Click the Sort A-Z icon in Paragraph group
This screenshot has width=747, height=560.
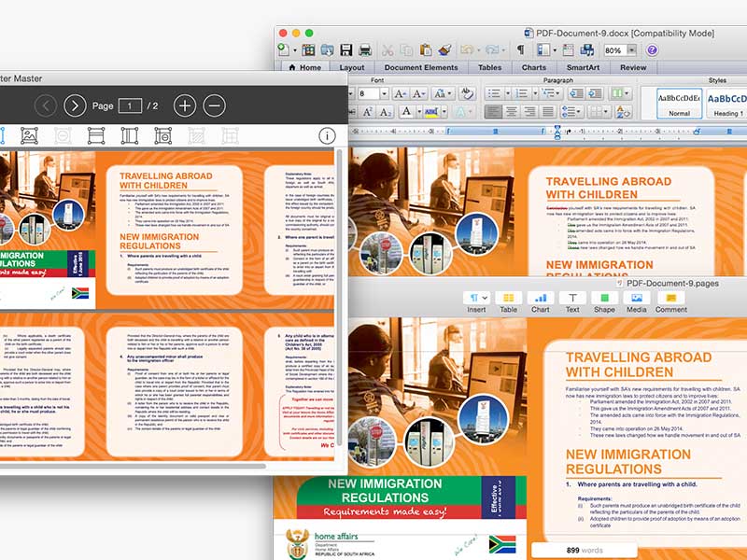click(623, 112)
